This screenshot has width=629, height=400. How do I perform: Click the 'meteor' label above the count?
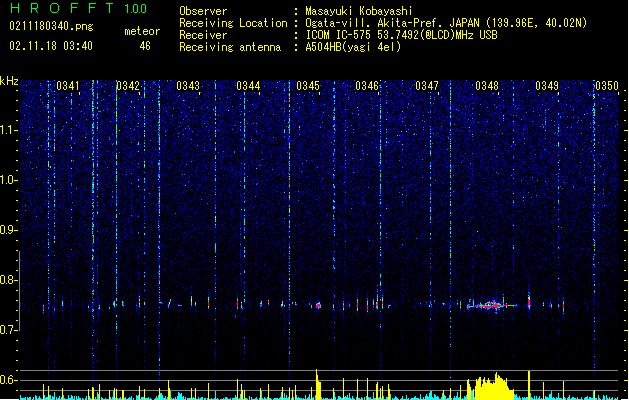142,31
